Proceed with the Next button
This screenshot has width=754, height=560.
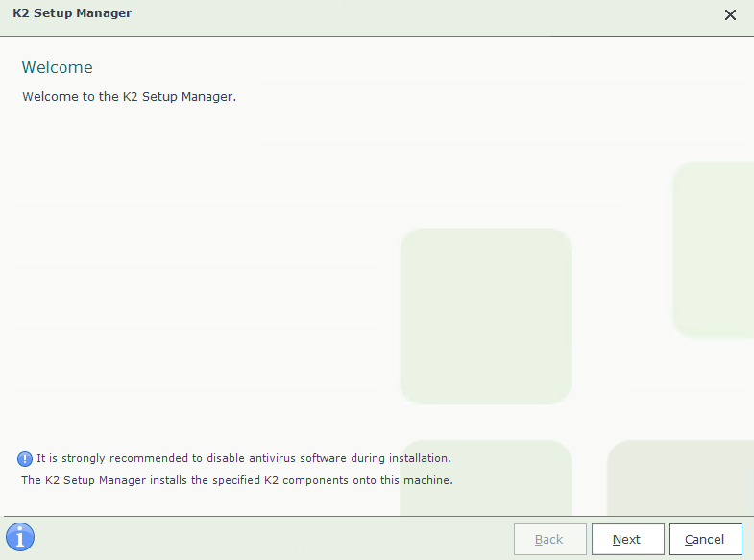(627, 539)
